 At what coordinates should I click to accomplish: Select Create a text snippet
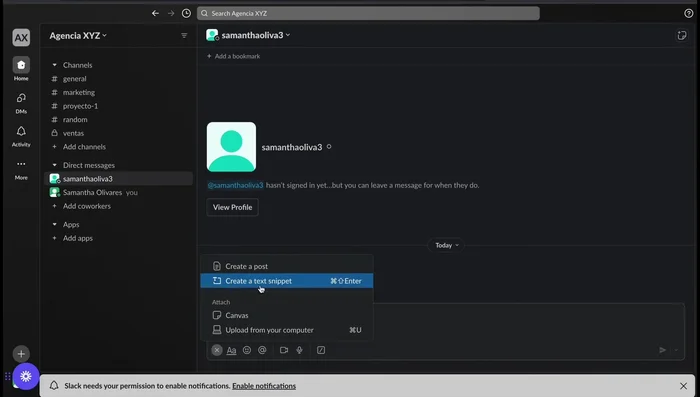point(287,281)
